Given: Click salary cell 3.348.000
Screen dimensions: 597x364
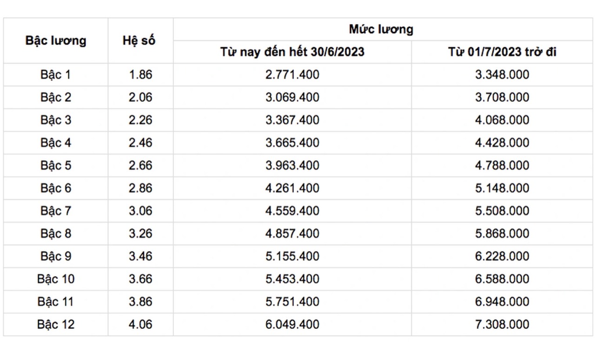Looking at the screenshot, I should 502,74.
